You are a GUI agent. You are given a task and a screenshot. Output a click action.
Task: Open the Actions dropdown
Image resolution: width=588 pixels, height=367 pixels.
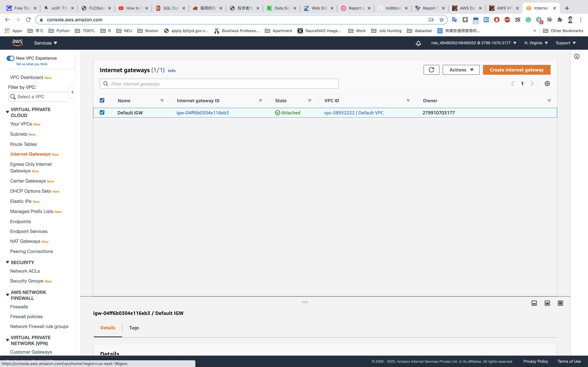[461, 70]
